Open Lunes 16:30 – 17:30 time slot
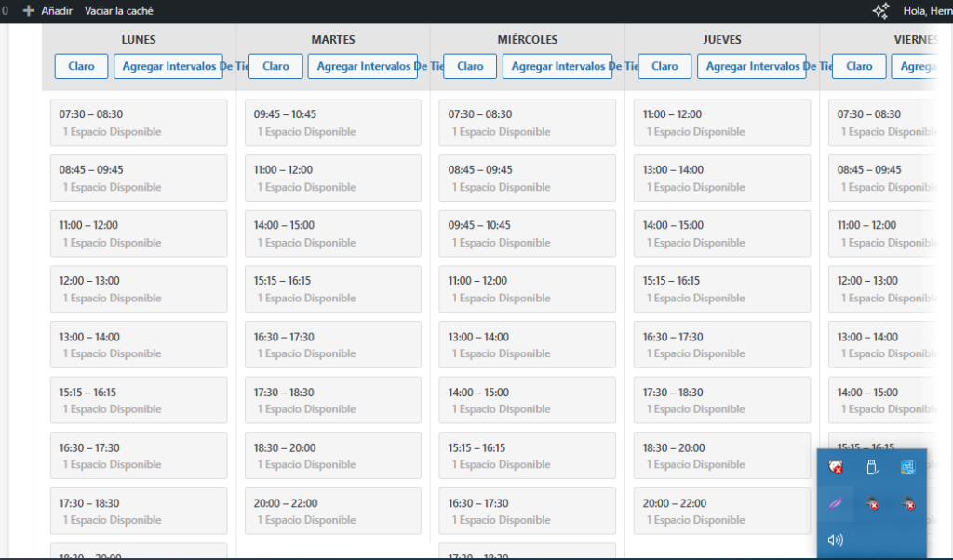953x560 pixels. 139,455
